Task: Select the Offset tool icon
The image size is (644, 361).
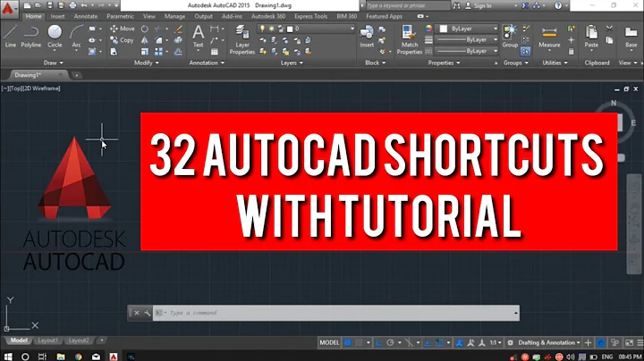Action: (x=178, y=52)
